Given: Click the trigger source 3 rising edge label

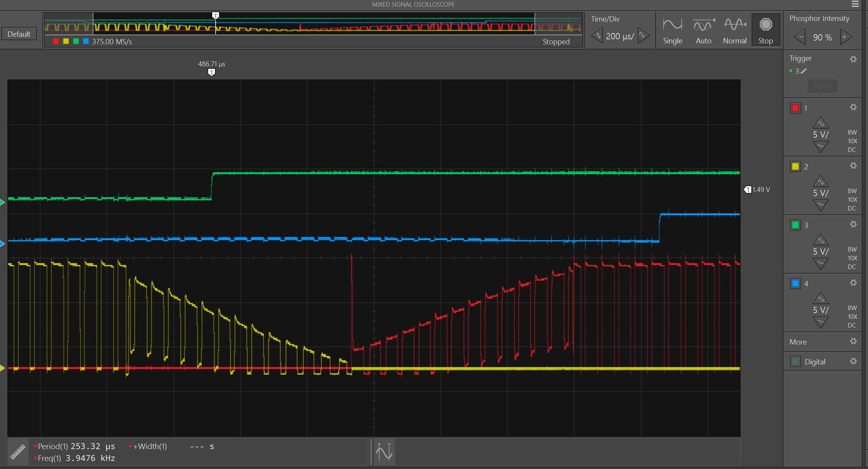Looking at the screenshot, I should click(798, 71).
